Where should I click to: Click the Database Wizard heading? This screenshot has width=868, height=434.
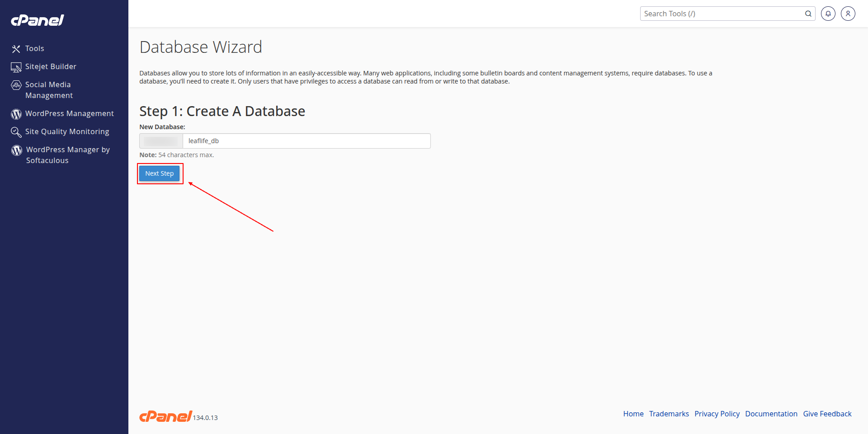[x=201, y=47]
